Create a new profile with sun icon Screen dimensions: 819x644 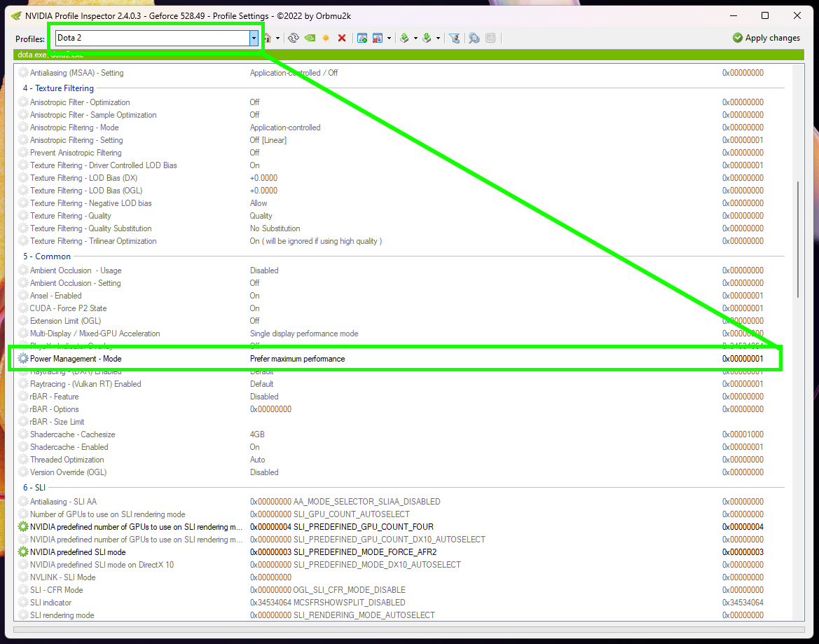pos(326,38)
